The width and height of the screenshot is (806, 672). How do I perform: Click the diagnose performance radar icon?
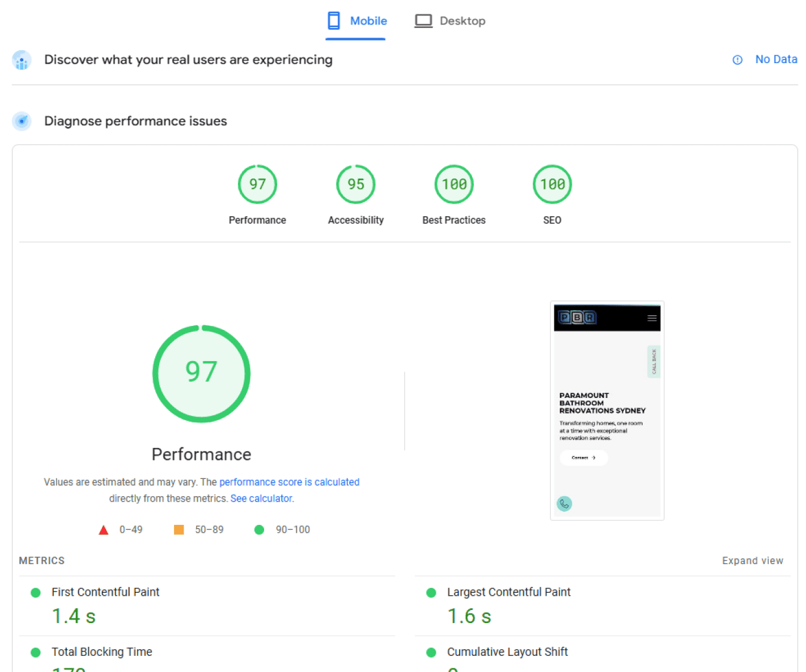tap(22, 121)
